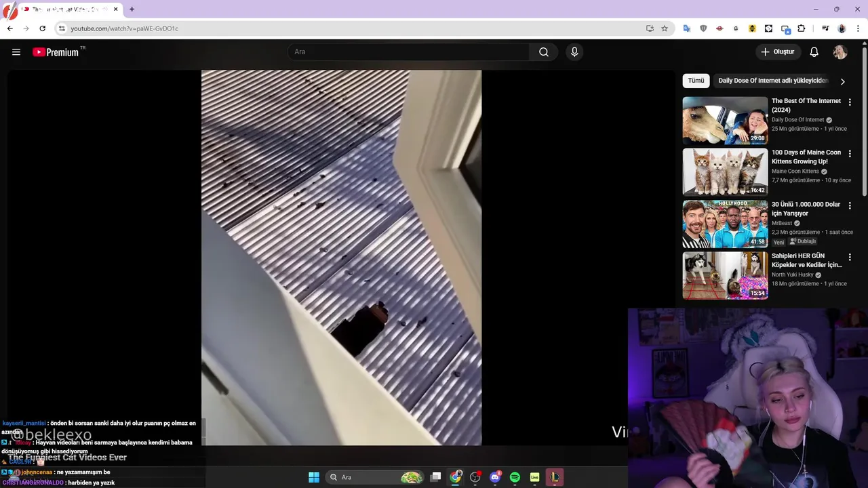868x488 pixels.
Task: Open more options for Best Of The Internet video
Action: pos(850,102)
